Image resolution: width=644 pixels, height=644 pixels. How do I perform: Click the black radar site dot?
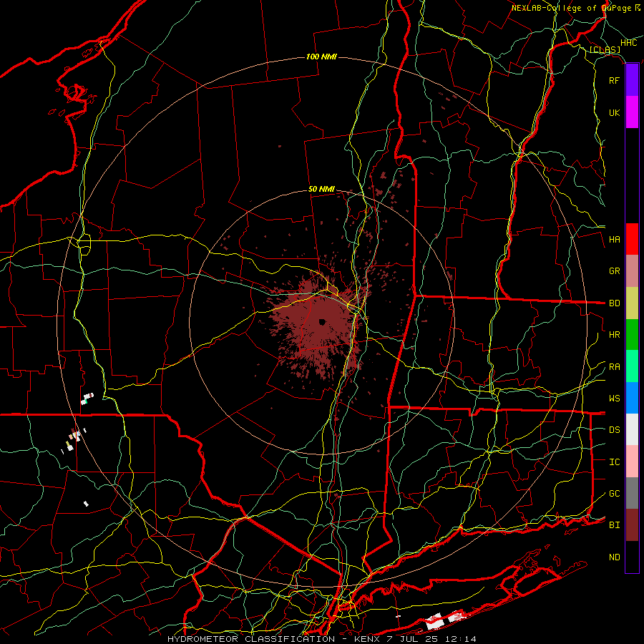coord(322,322)
